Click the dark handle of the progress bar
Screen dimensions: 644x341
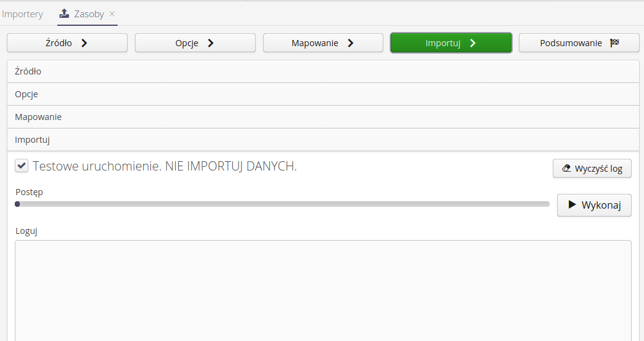[x=17, y=204]
